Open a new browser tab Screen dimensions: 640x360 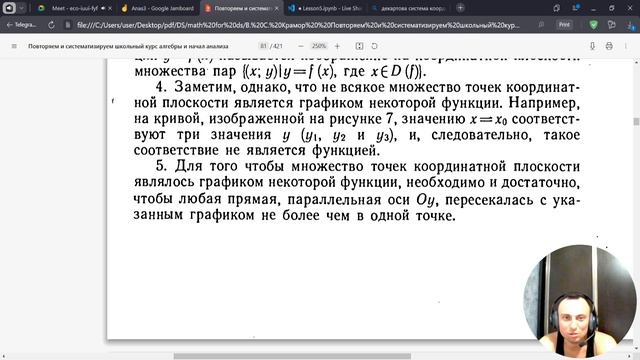(x=460, y=8)
